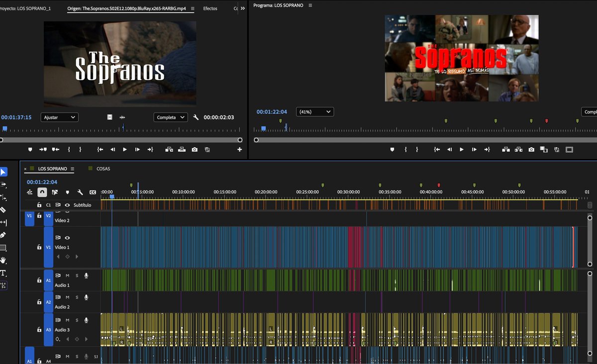Expand hidden panel tabs chevron in Source panel
Screen dimensions: 597x364
[x=242, y=8]
